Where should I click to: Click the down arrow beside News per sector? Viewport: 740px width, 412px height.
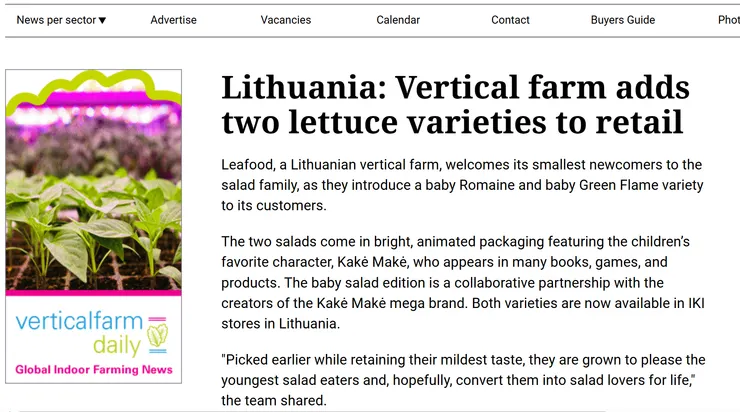point(103,20)
